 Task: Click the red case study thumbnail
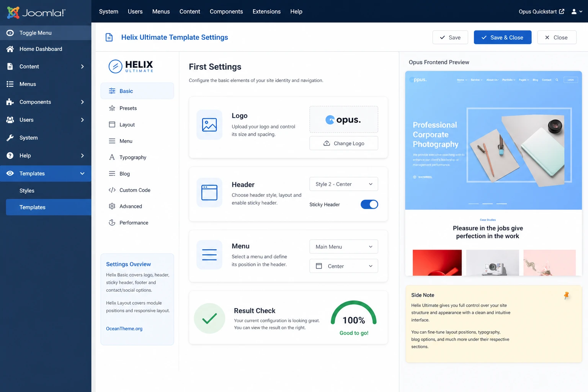coord(437,263)
